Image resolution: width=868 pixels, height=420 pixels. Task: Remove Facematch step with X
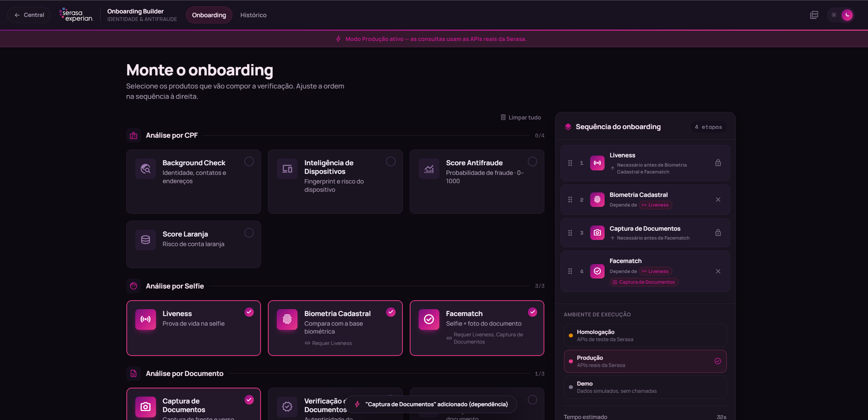click(718, 271)
